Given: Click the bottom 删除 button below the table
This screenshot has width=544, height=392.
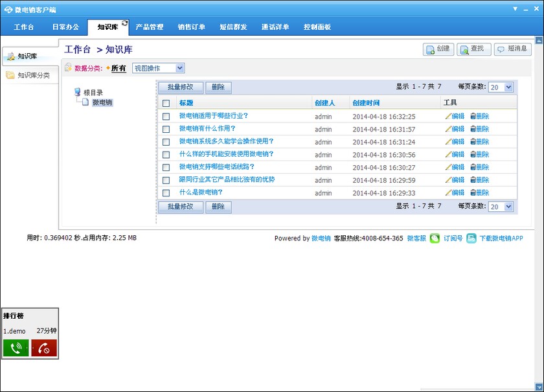Looking at the screenshot, I should click(218, 207).
